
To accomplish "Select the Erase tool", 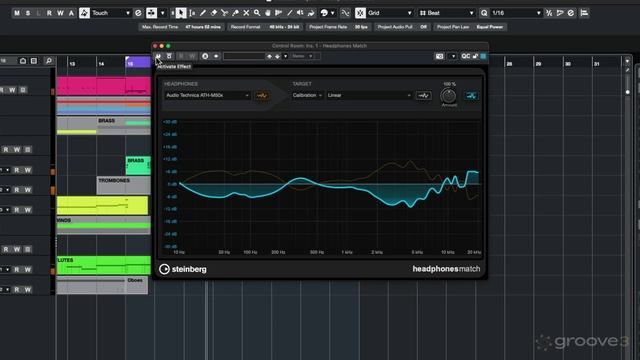I will [x=214, y=13].
